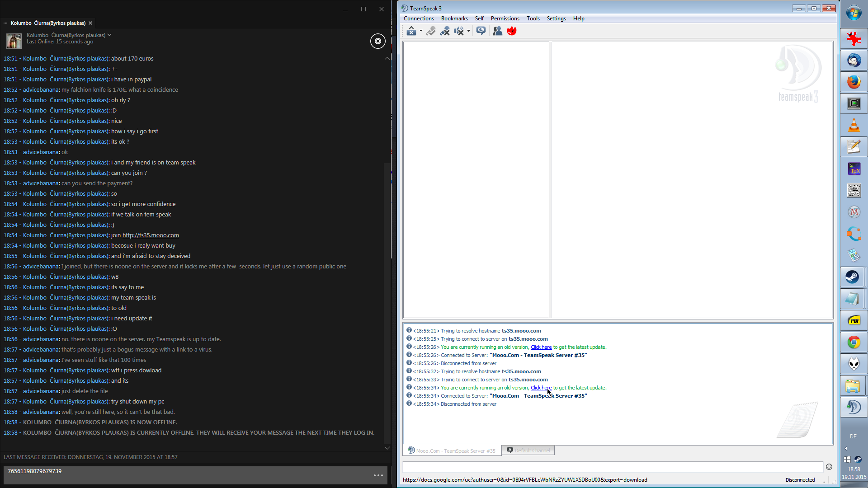Click the ts35.mooo.com link in chat

click(x=151, y=235)
